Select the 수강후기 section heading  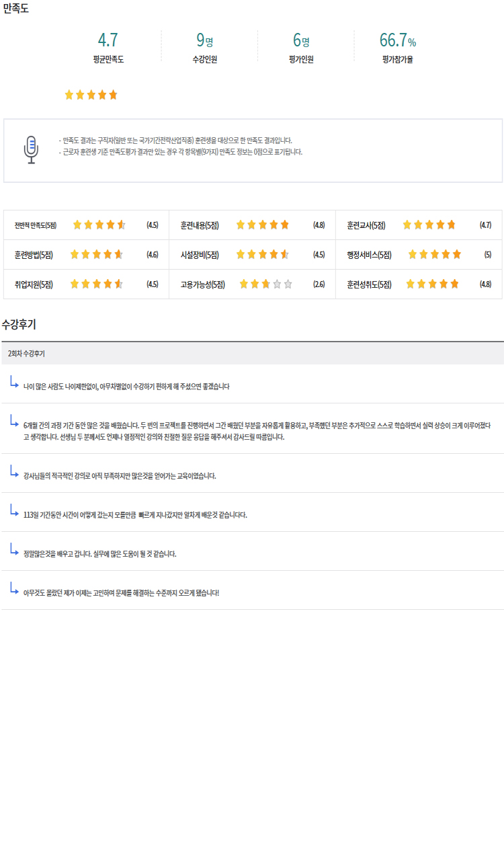tap(19, 325)
